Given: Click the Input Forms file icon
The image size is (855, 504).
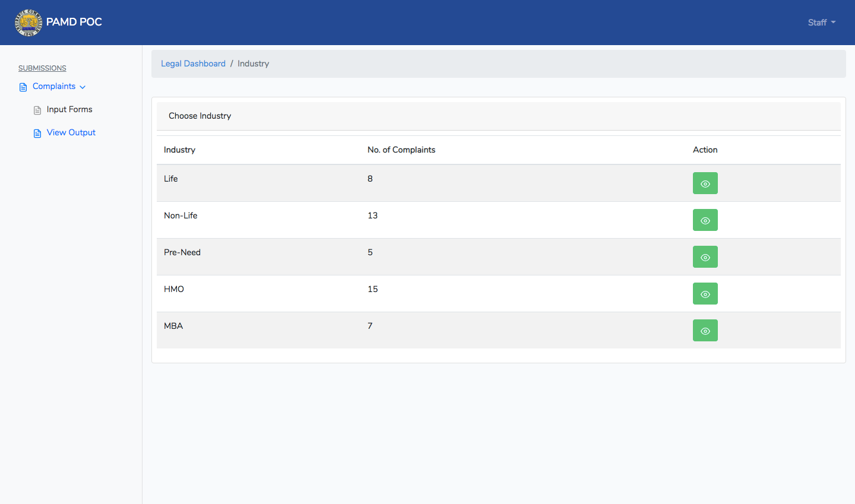Looking at the screenshot, I should coord(37,110).
